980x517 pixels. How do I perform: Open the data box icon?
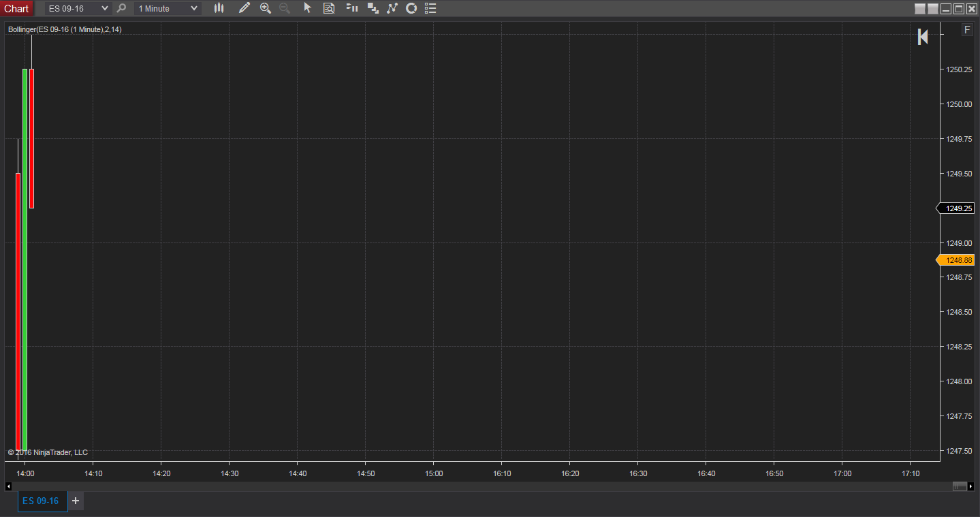point(329,8)
